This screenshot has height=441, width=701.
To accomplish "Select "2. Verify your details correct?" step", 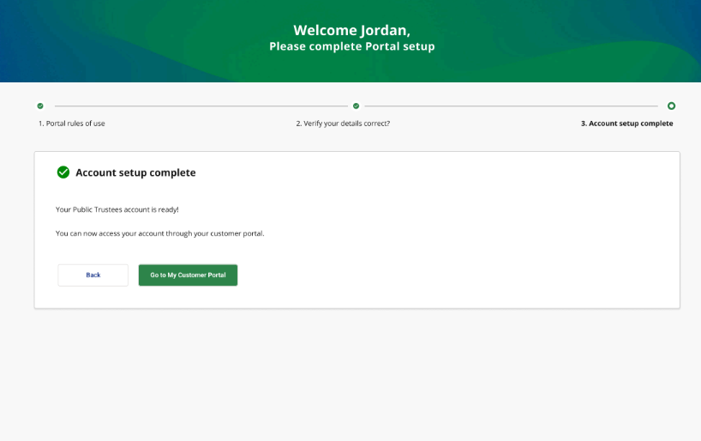I will [343, 124].
